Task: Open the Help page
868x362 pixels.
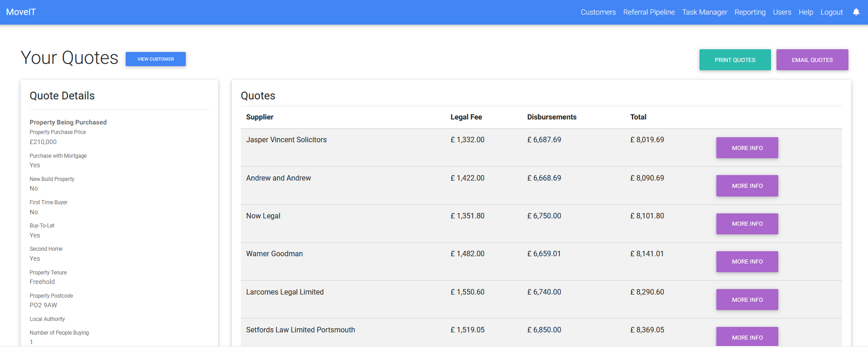Action: click(x=806, y=12)
